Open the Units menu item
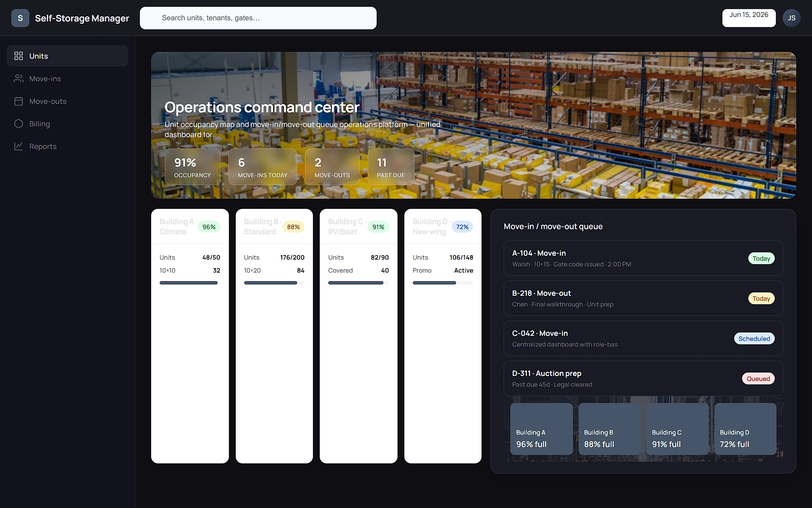The image size is (812, 508). [x=67, y=56]
